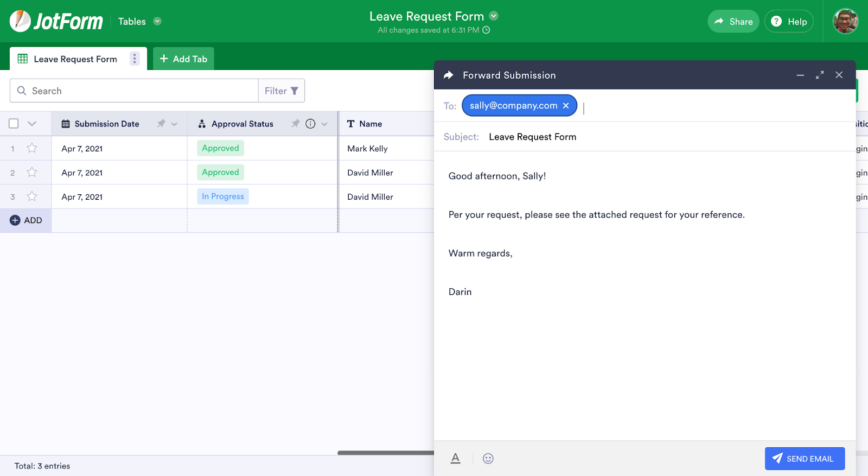This screenshot has width=868, height=476.
Task: Select row 2 Submission Date cell
Action: [x=119, y=173]
